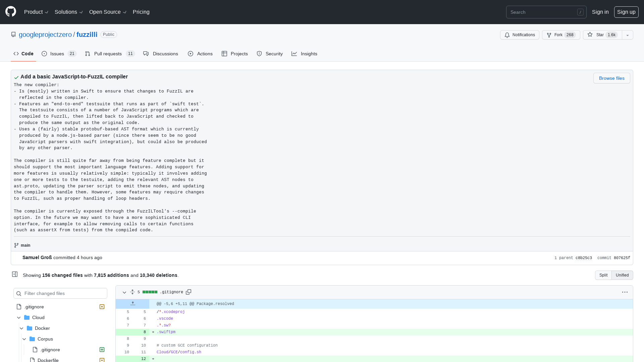This screenshot has height=362, width=644.
Task: Click the repository icon beside googleprojectzero
Action: click(13, 35)
